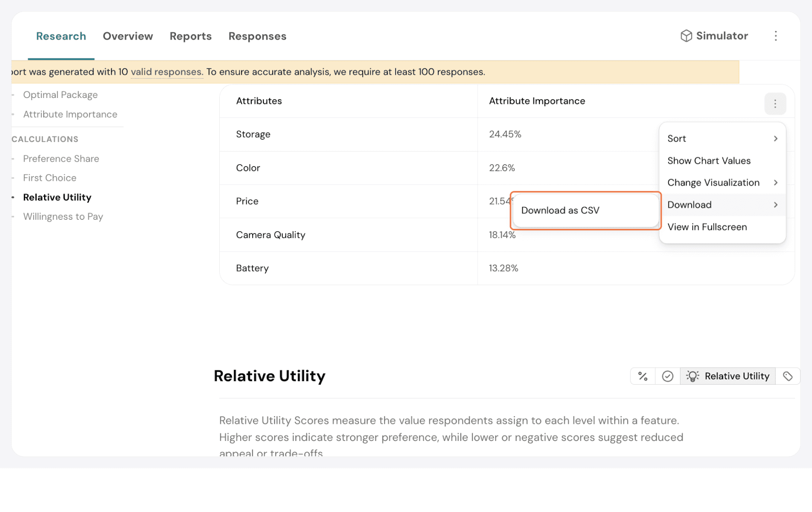Screen dimensions: 812x512
Task: Go to the Responses tab
Action: (x=257, y=37)
